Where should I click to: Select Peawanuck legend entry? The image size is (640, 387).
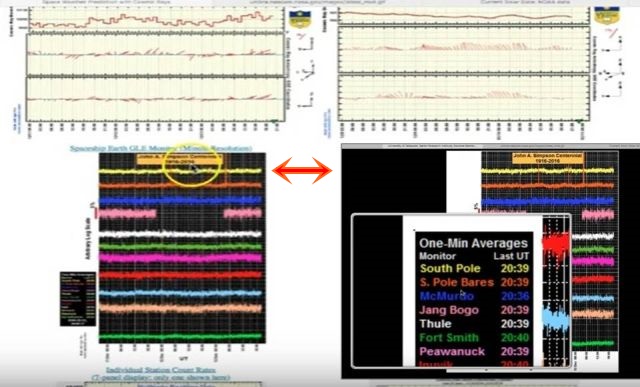coord(452,351)
